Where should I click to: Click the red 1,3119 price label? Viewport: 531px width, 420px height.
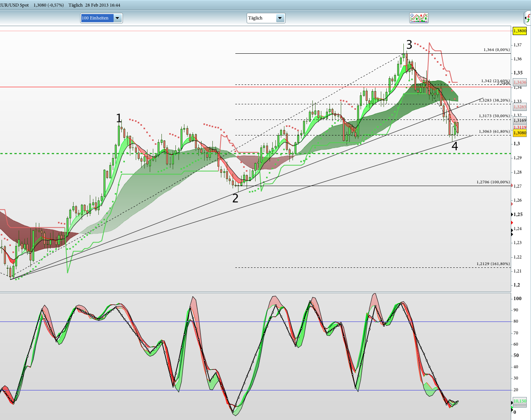click(x=519, y=126)
